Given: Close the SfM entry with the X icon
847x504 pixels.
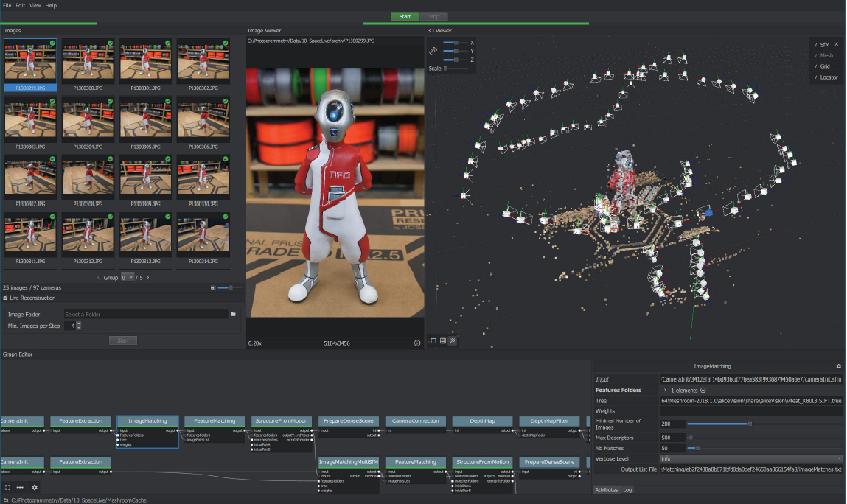Looking at the screenshot, I should click(836, 44).
